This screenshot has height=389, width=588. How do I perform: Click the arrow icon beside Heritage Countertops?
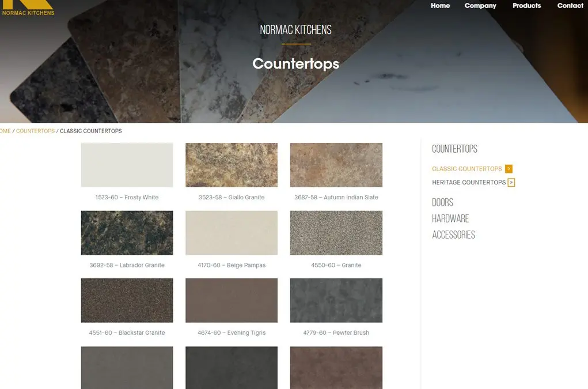click(511, 182)
